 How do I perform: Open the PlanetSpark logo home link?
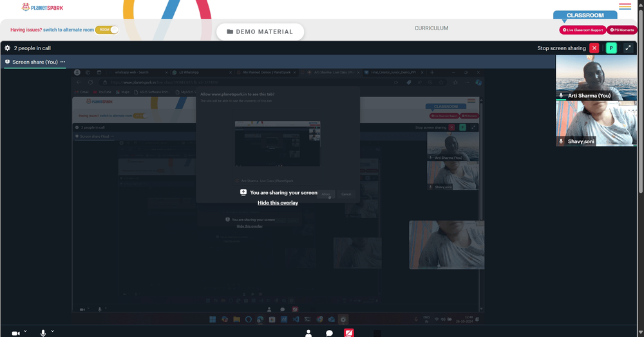click(x=43, y=7)
